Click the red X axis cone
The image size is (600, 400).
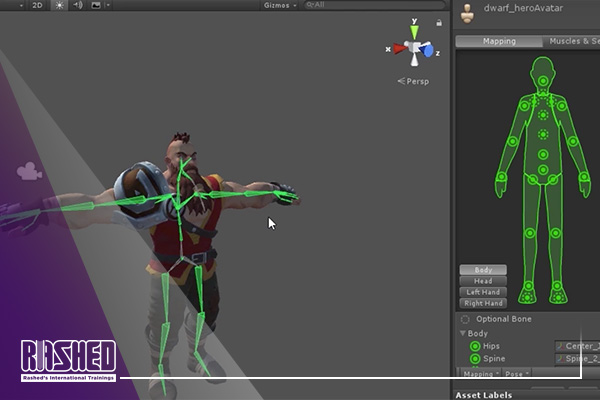click(x=400, y=48)
